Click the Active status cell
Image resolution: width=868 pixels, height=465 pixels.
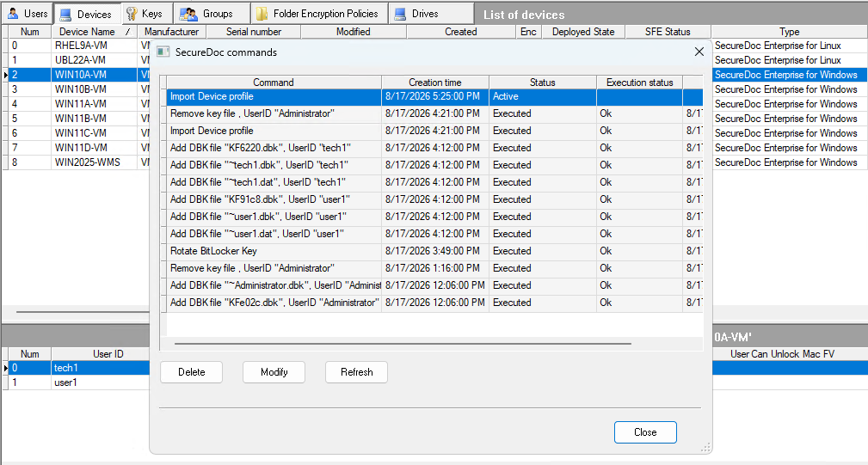(x=543, y=97)
